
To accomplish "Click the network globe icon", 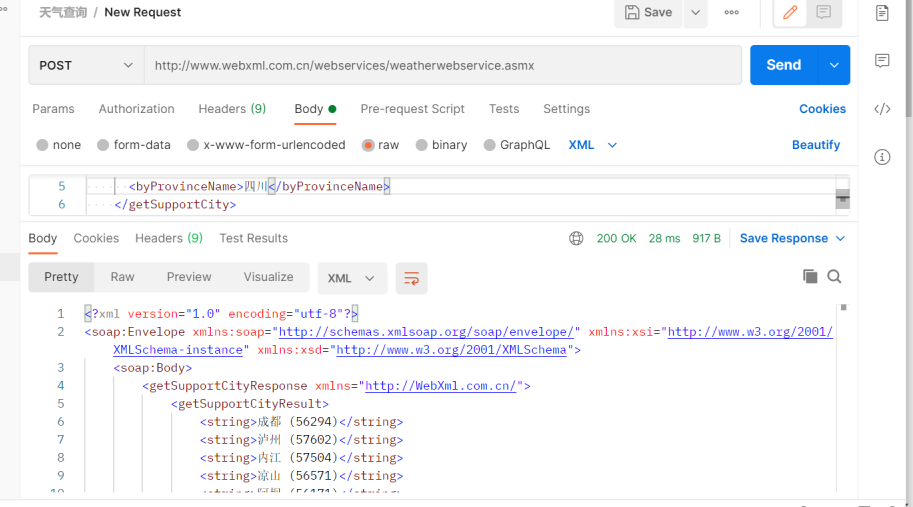I will click(x=576, y=238).
